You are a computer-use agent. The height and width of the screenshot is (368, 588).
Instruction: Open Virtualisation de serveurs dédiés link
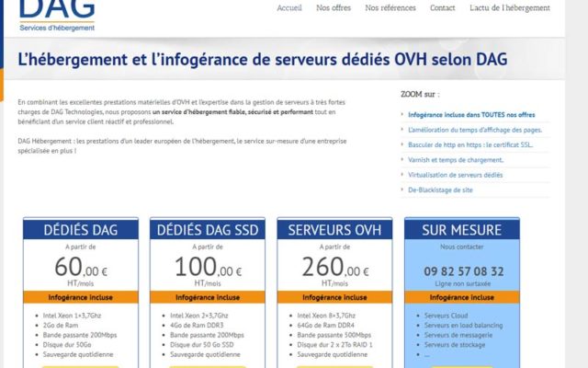pyautogui.click(x=456, y=175)
